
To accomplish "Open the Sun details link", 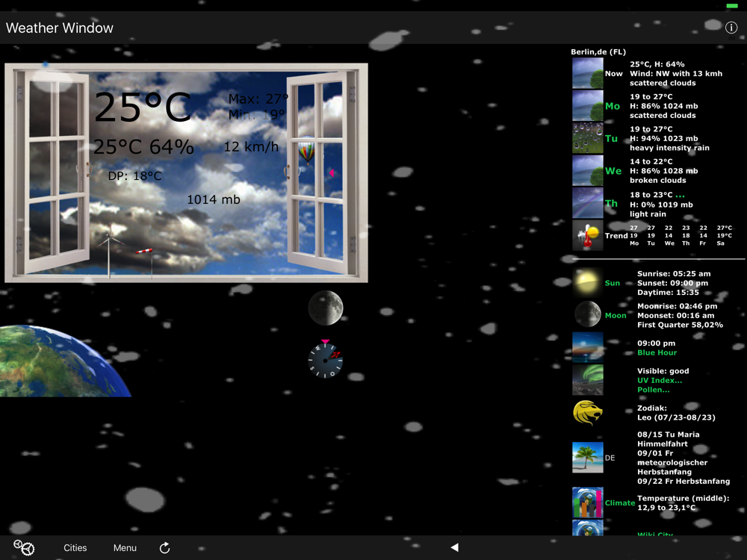I will coord(613,283).
